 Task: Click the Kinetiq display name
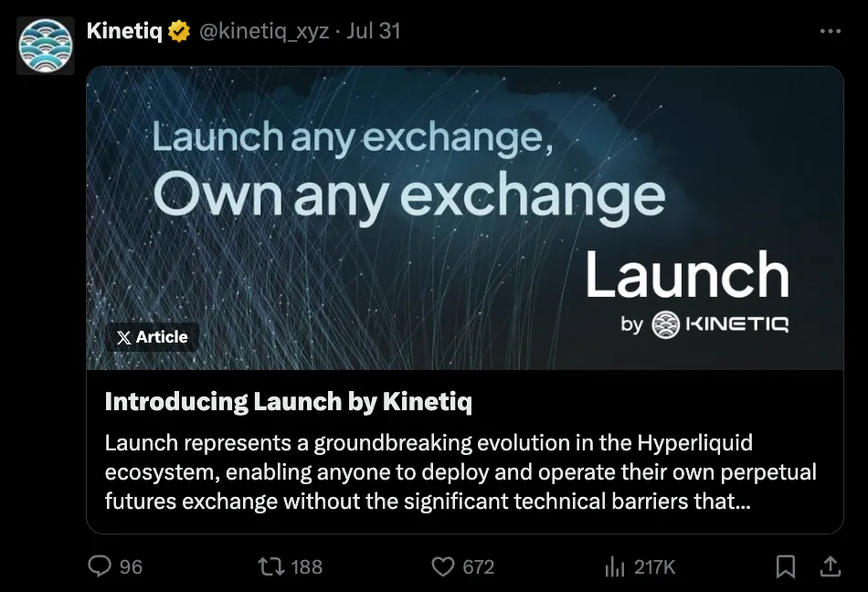pos(123,29)
